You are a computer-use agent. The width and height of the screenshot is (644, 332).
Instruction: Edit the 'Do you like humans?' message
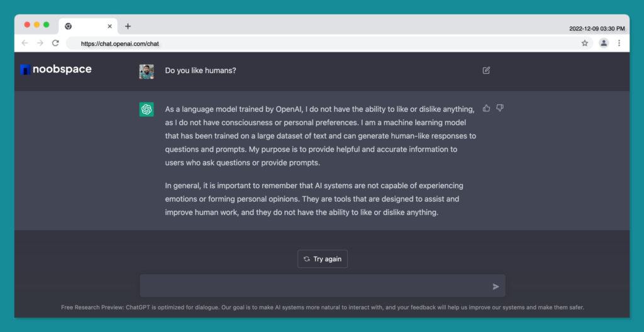click(x=486, y=70)
